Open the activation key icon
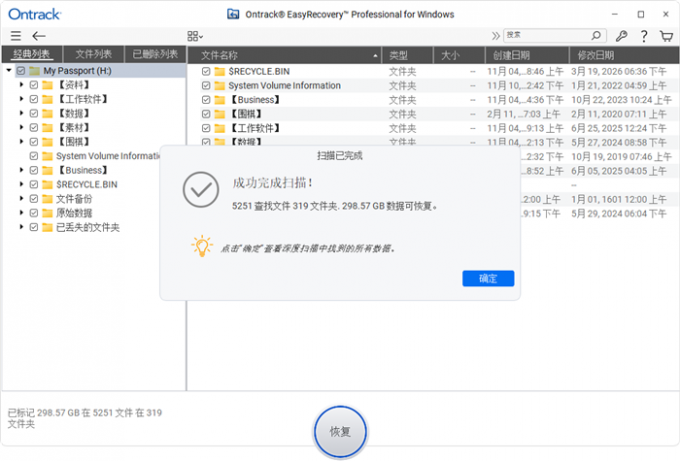 (x=621, y=36)
